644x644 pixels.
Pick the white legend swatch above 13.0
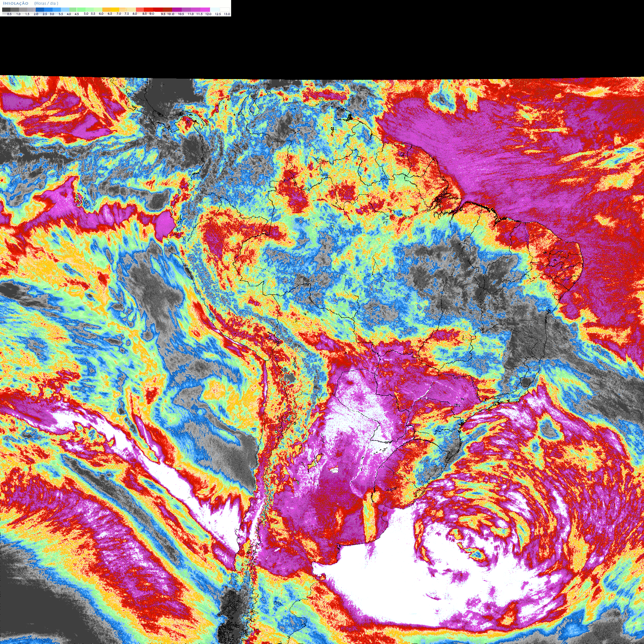click(225, 10)
